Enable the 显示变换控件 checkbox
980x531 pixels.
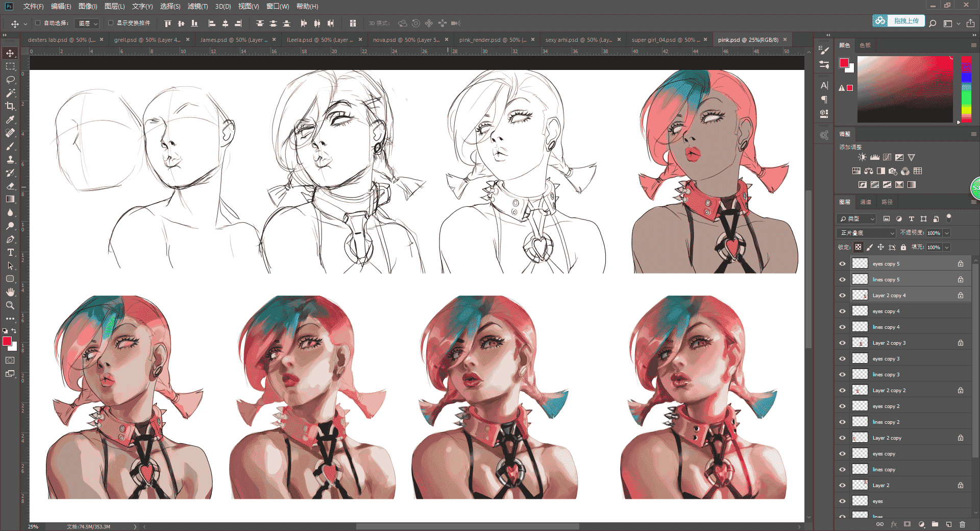click(x=111, y=23)
